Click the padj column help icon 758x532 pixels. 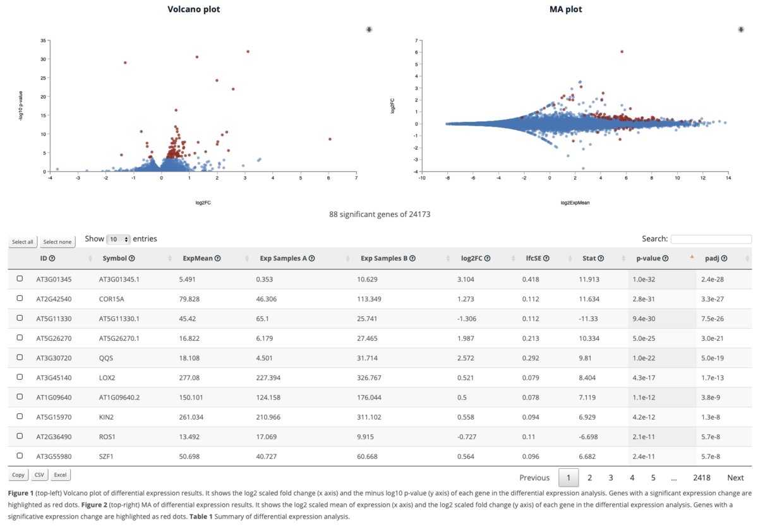click(x=725, y=259)
